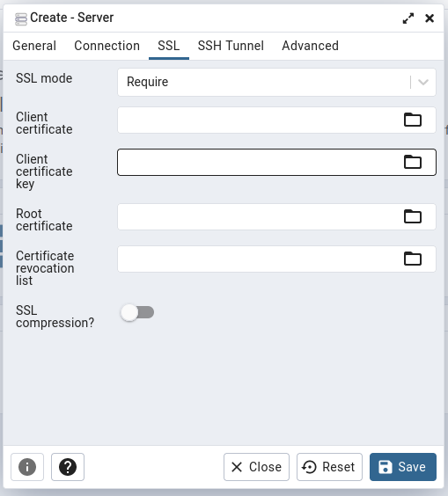Close dialog using the X icon
This screenshot has height=496, width=448.
(x=430, y=18)
